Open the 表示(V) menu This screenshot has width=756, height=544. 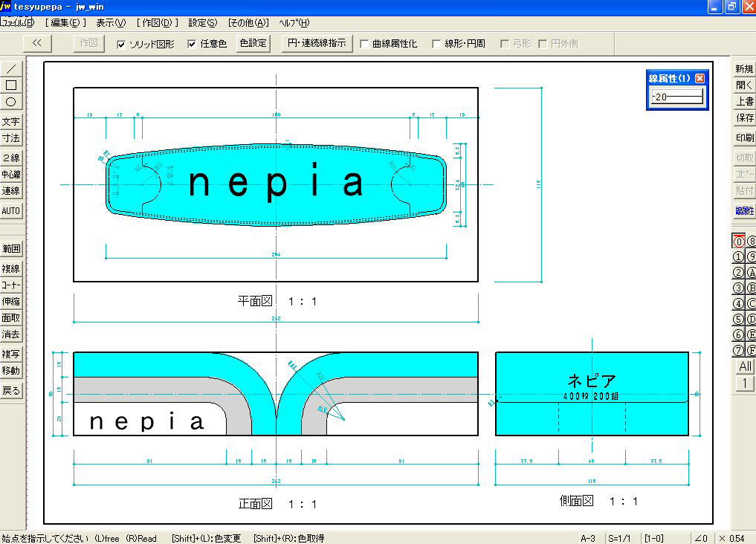point(111,22)
